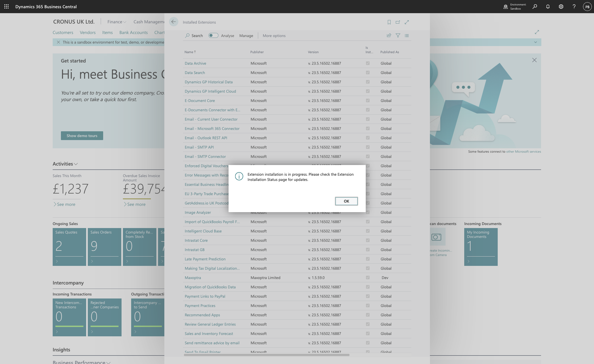Screen dimensions: 594x364
Task: Open the other Microsoft services link
Action: click(523, 152)
